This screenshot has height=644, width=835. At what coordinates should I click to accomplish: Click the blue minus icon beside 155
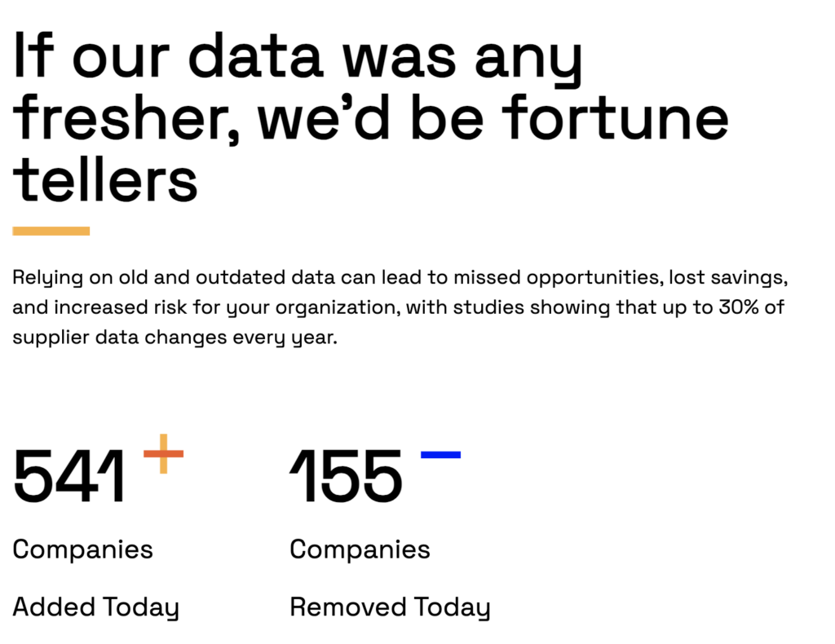click(440, 455)
